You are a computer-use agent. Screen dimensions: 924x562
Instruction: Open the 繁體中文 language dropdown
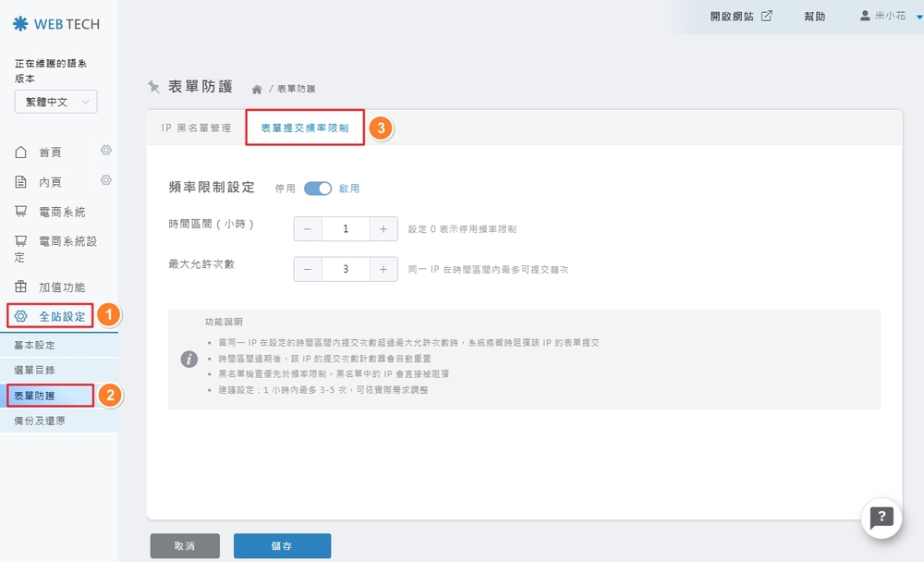tap(55, 102)
